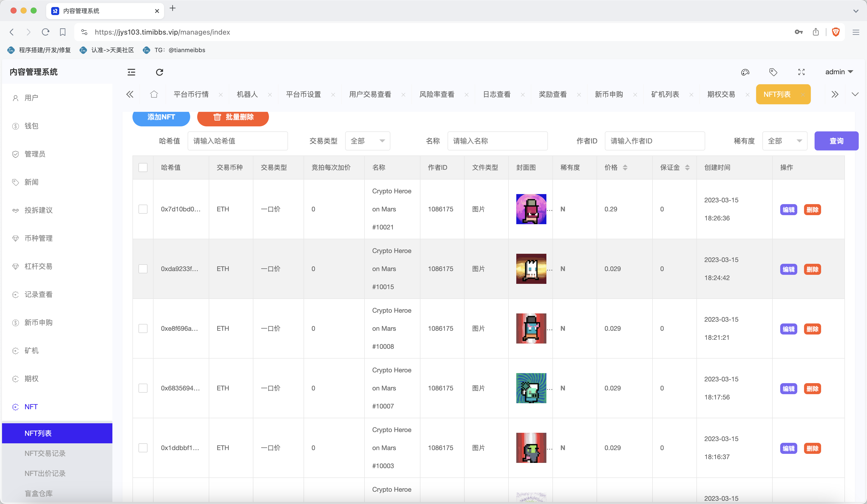Edit the #10008 NFT row
Screen dimensions: 867x504
tap(788, 329)
